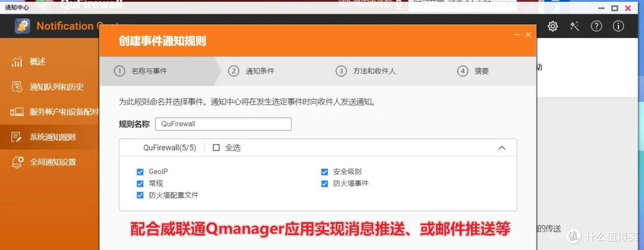Click the 规则名称 input field
The height and width of the screenshot is (250, 644).
(x=223, y=124)
